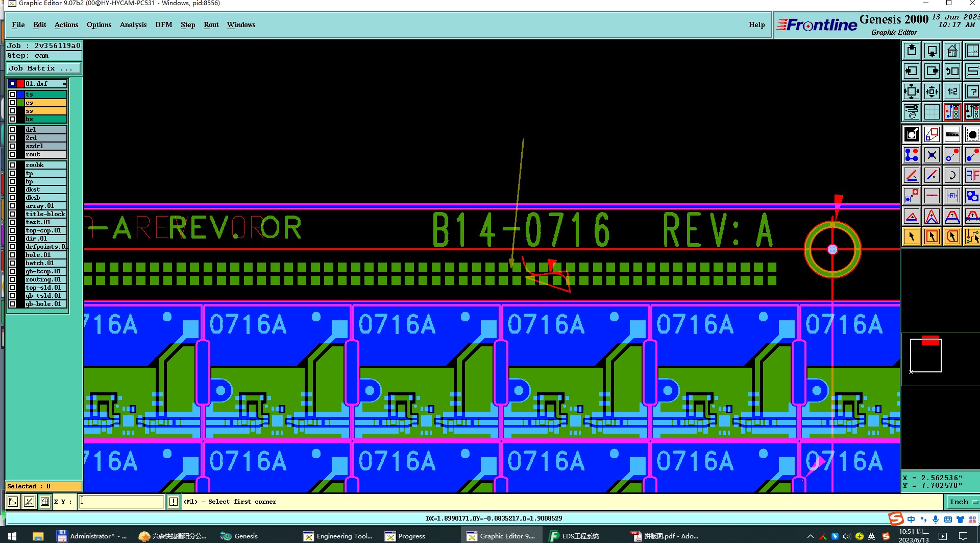Viewport: 980px width, 543px height.
Task: Click the dimension arrows resize icon
Action: pyautogui.click(x=952, y=196)
